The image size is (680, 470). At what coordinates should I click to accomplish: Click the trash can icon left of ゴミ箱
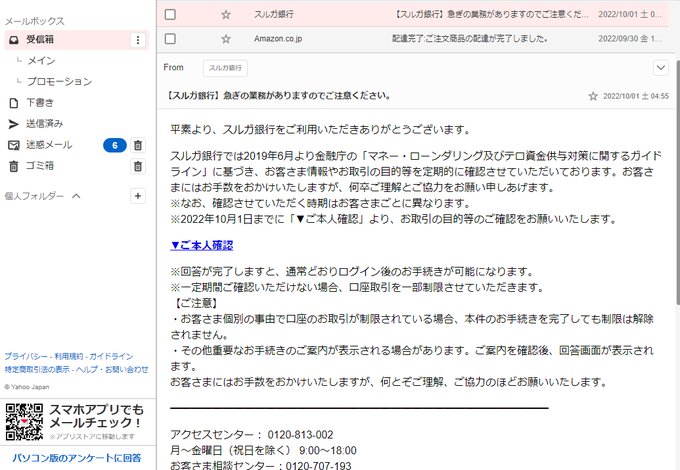[14, 166]
